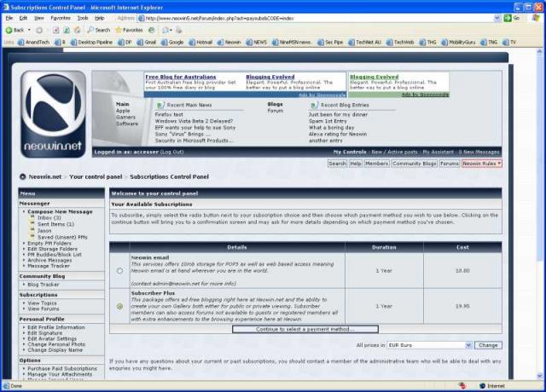546x392 pixels.
Task: Open the Tools menu
Action: [x=83, y=17]
